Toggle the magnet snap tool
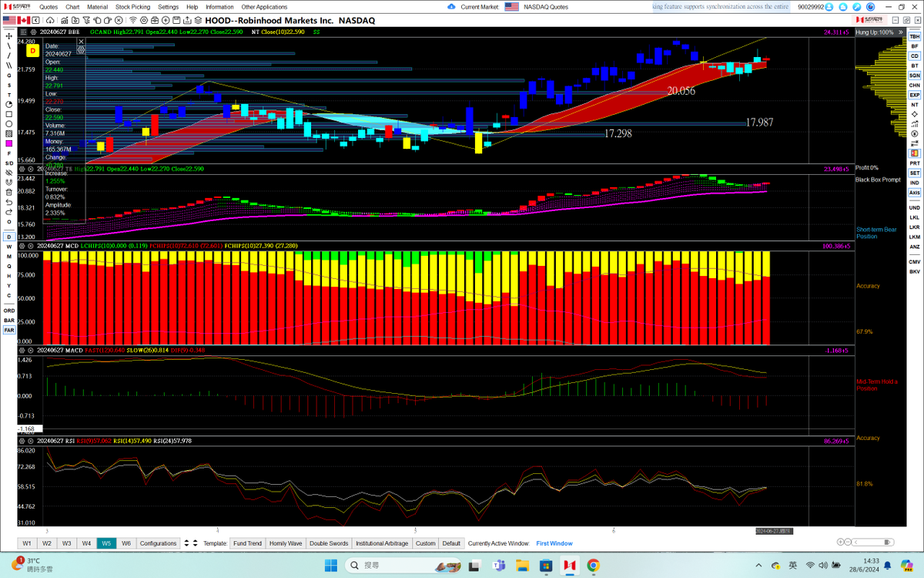This screenshot has width=924, height=578. point(9,183)
